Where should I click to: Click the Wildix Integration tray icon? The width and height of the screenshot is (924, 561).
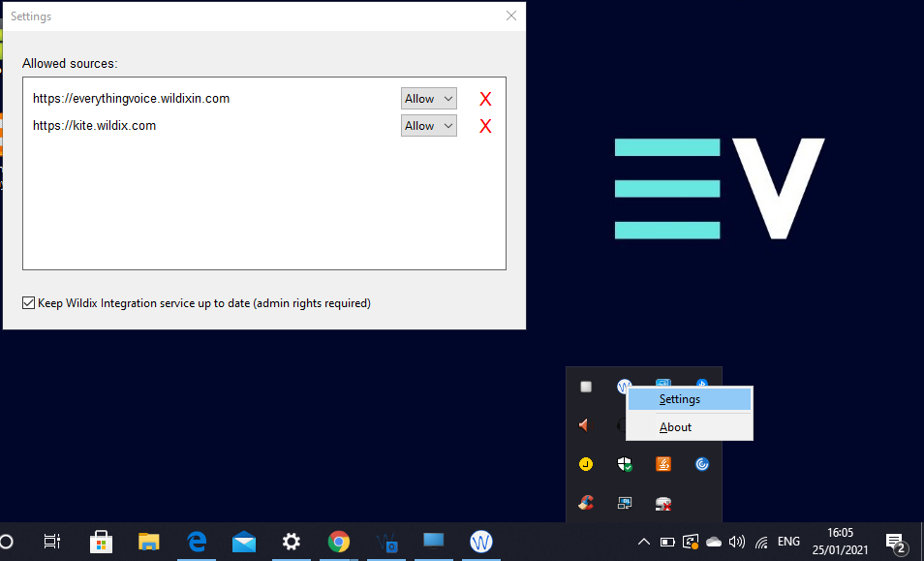[624, 386]
